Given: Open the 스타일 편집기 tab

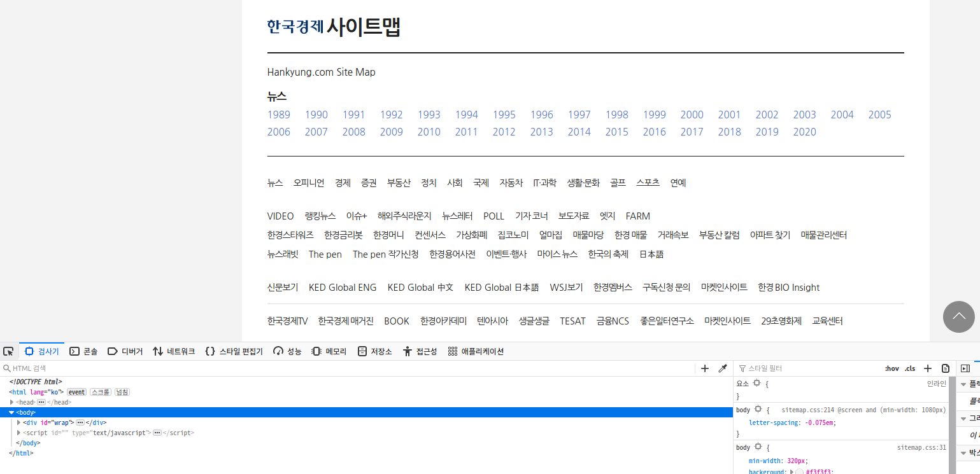Looking at the screenshot, I should pyautogui.click(x=234, y=351).
